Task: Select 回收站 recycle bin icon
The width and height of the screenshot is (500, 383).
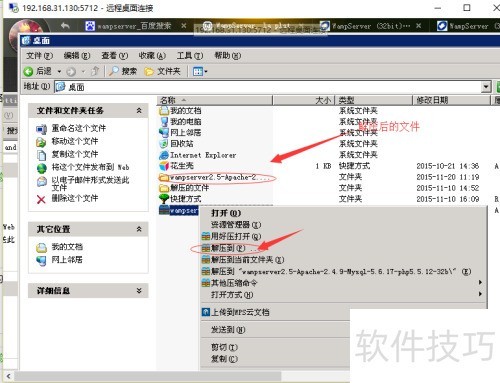Action: (x=164, y=144)
